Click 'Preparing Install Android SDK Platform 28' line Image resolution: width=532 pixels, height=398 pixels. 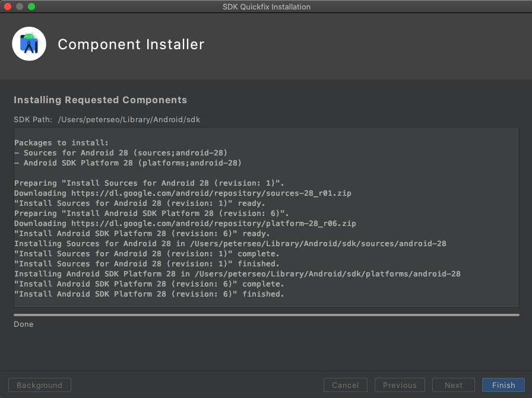pos(151,214)
